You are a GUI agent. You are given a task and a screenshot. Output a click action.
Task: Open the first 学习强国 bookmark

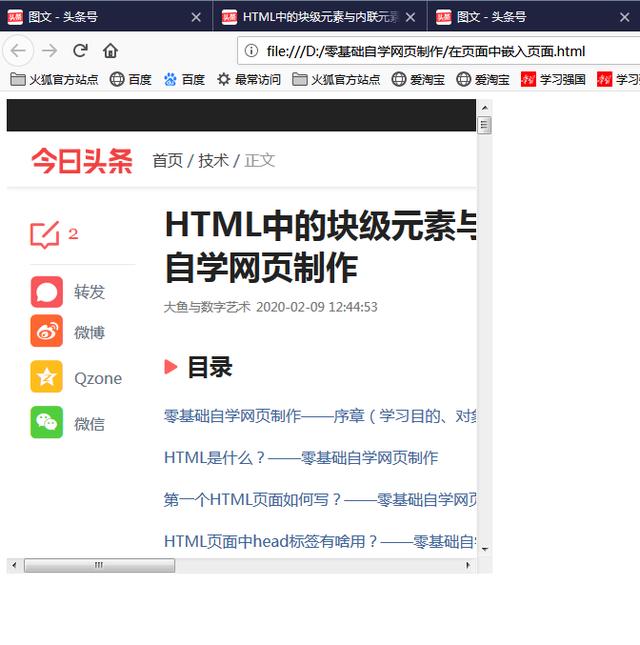(x=553, y=79)
